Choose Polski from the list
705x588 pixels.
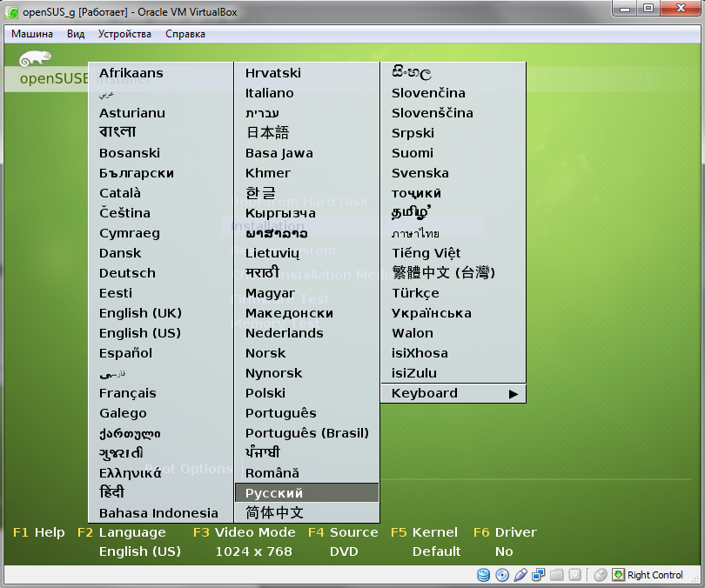(306, 393)
